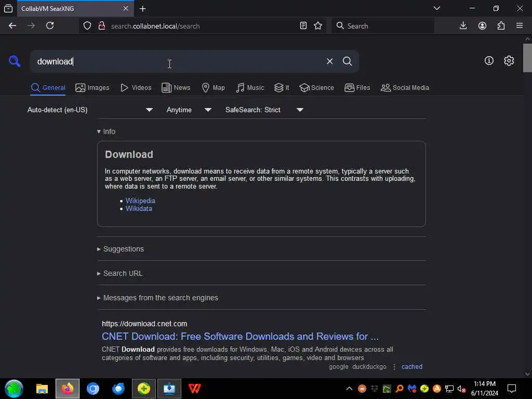Image resolution: width=532 pixels, height=399 pixels.
Task: Open the Wikidata link
Action: 139,209
